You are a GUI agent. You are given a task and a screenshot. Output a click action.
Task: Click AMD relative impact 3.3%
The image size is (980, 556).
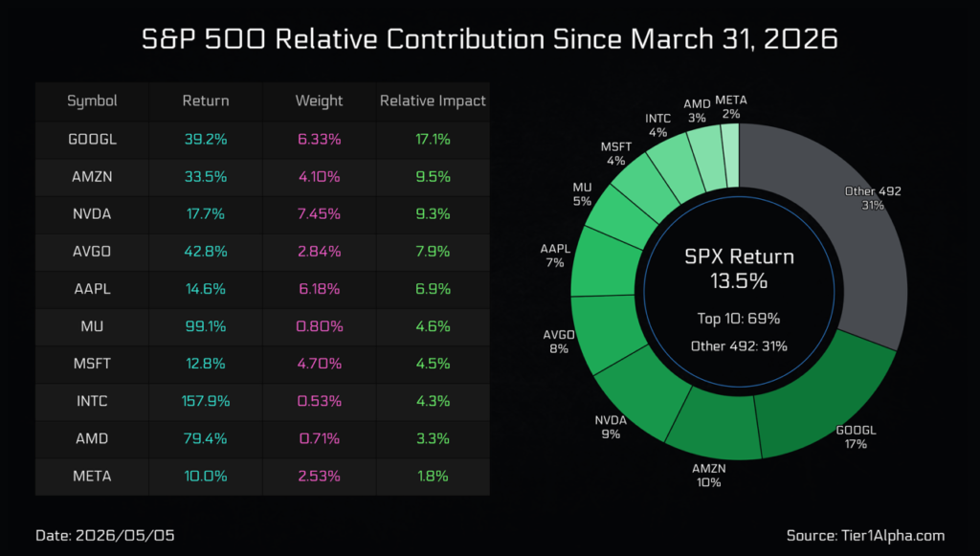[433, 438]
